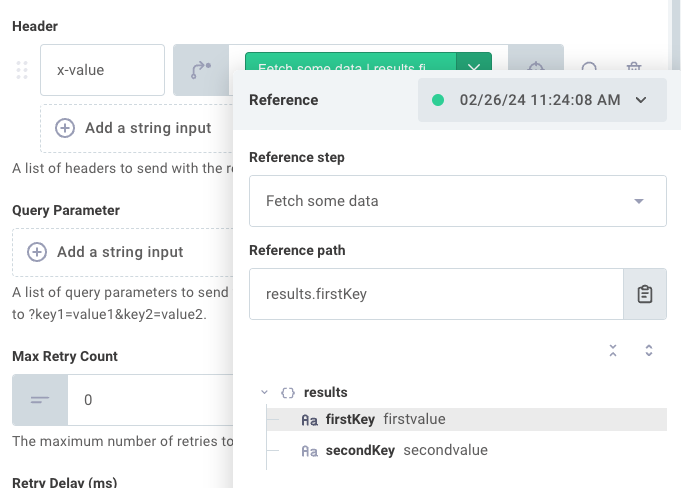Click the x-value header key field

tap(102, 70)
